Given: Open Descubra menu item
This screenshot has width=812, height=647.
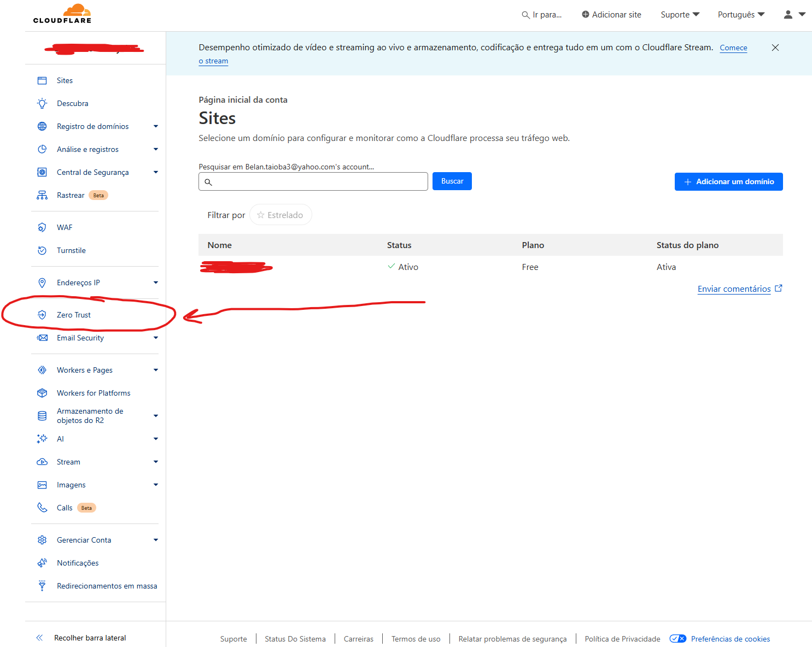Looking at the screenshot, I should tap(73, 103).
